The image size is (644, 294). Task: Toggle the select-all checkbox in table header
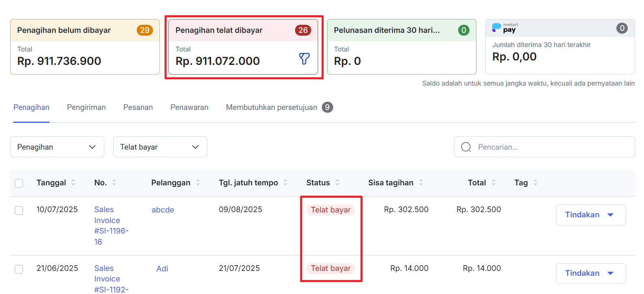[19, 183]
